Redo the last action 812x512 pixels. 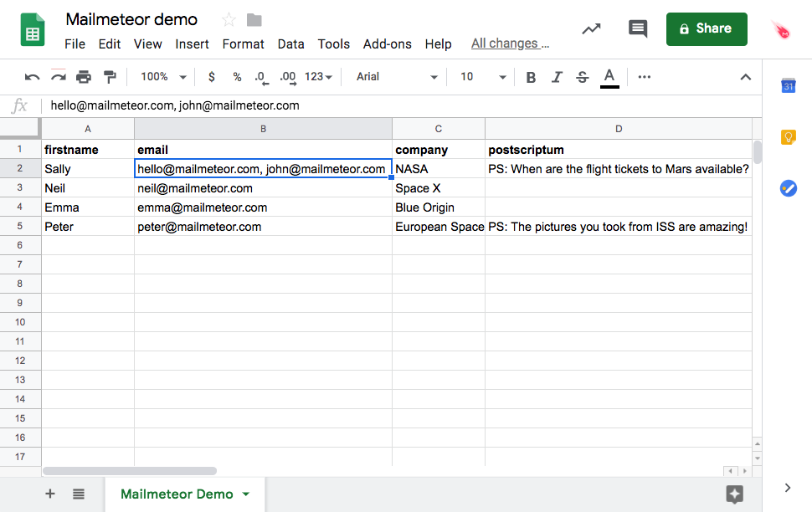[58, 77]
